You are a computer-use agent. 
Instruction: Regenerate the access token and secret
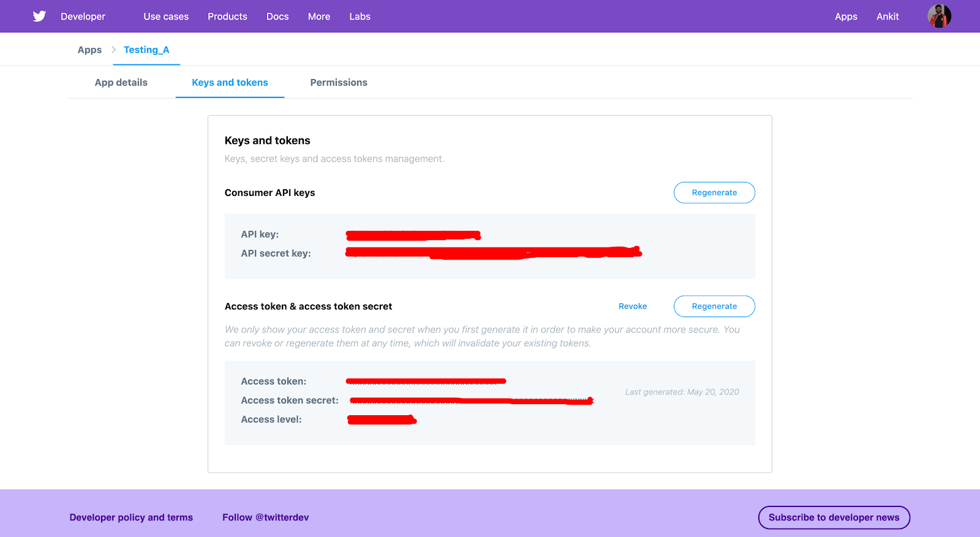[714, 306]
